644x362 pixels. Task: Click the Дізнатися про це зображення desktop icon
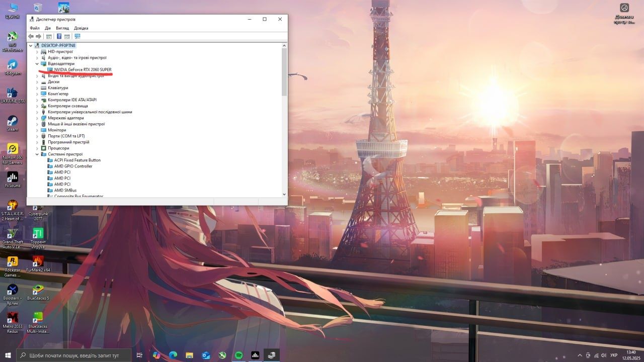click(624, 14)
